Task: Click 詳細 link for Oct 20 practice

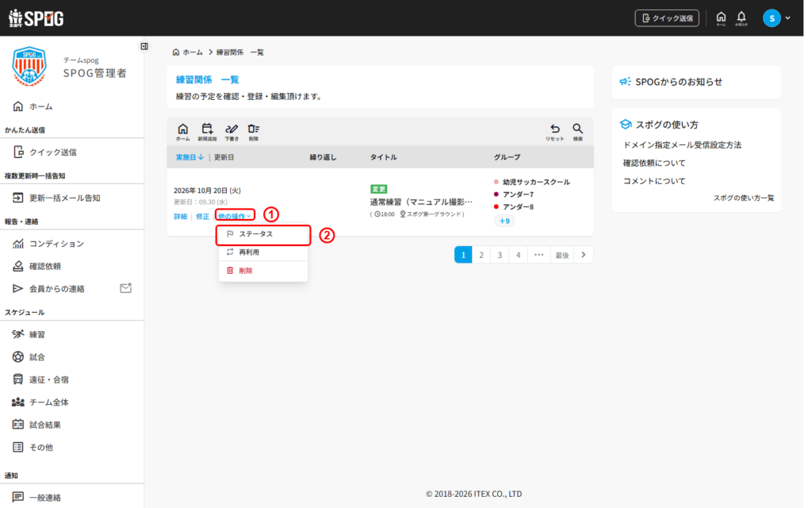Action: 180,216
